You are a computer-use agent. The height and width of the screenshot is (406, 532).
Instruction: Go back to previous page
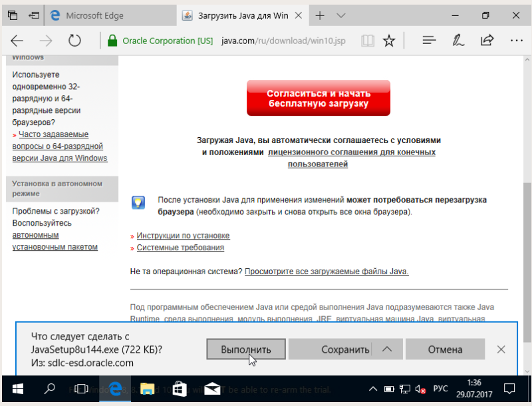click(17, 41)
